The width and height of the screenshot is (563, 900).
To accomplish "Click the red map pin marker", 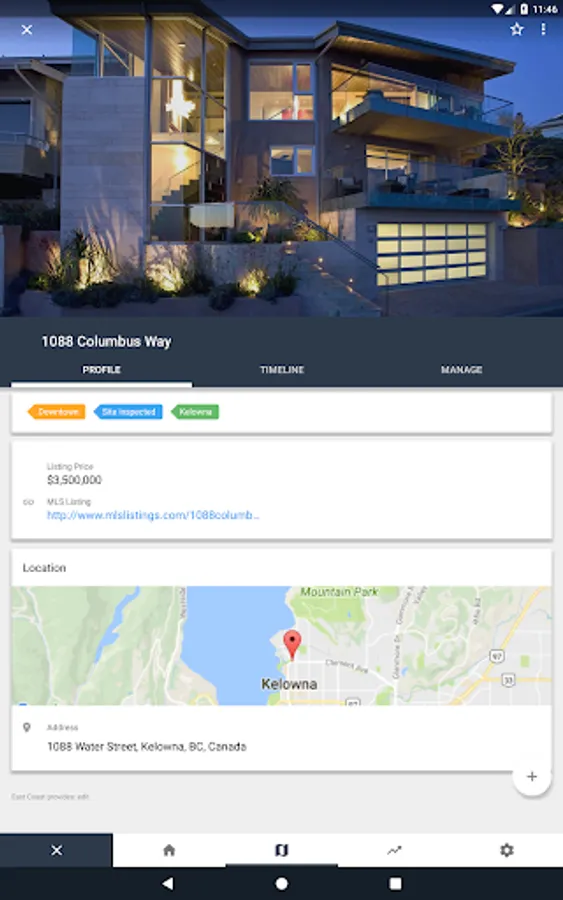I will pos(292,644).
